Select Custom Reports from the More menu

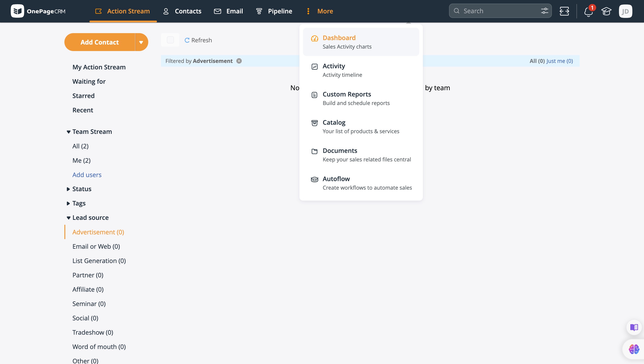[347, 94]
